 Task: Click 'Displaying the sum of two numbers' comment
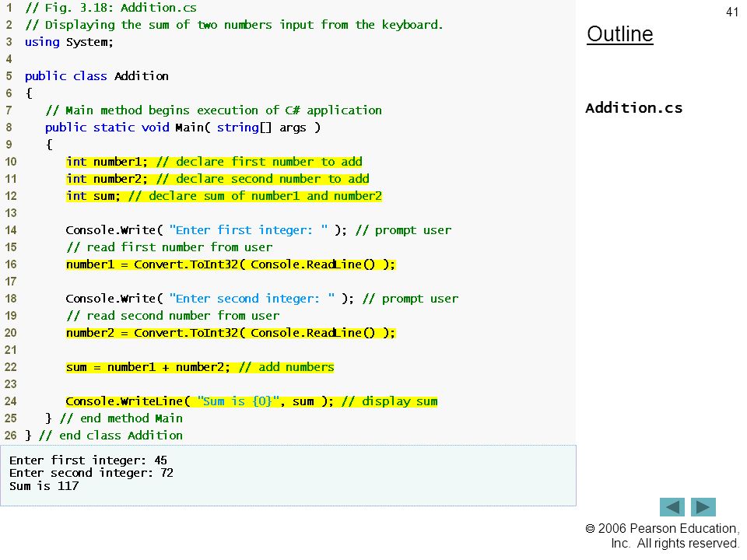tap(234, 25)
